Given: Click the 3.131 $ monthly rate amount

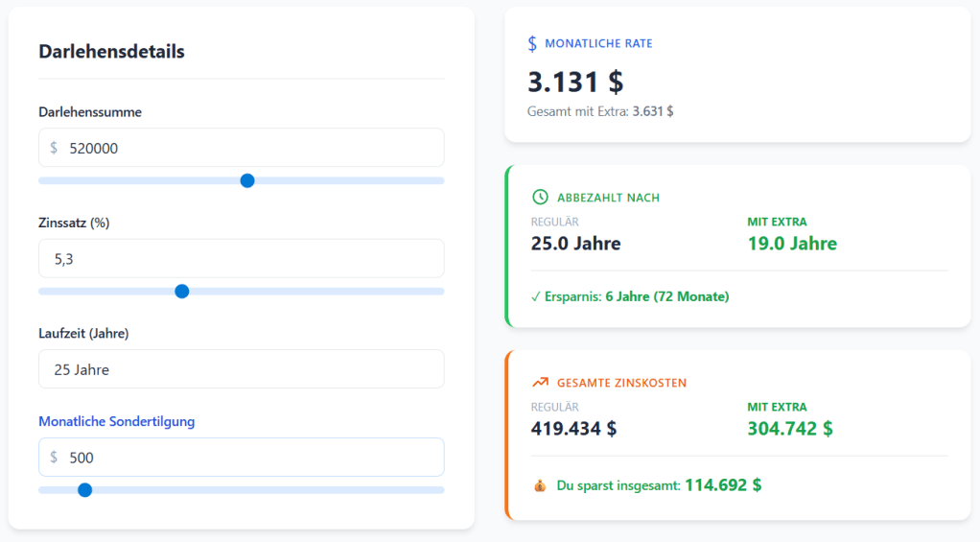Looking at the screenshot, I should 575,82.
